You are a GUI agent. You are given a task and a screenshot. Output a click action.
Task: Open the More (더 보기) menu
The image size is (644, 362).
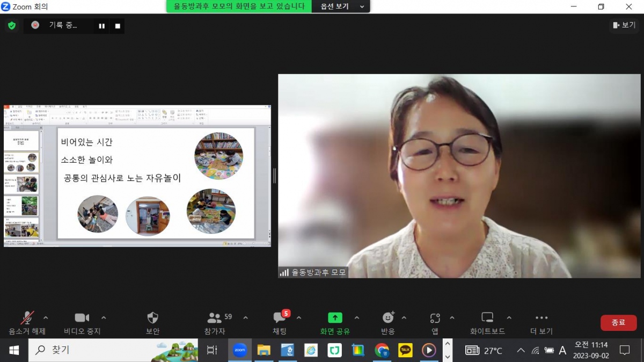pos(541,318)
